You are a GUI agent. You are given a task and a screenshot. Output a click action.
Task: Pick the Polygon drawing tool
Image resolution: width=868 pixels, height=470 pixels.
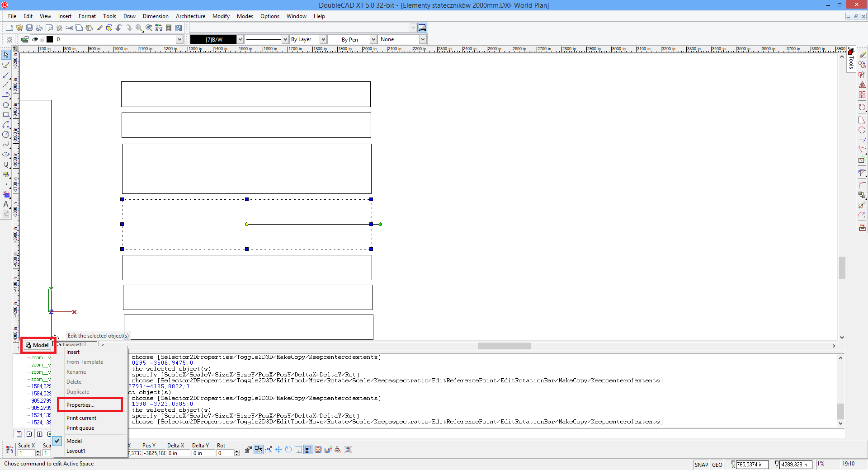6,105
